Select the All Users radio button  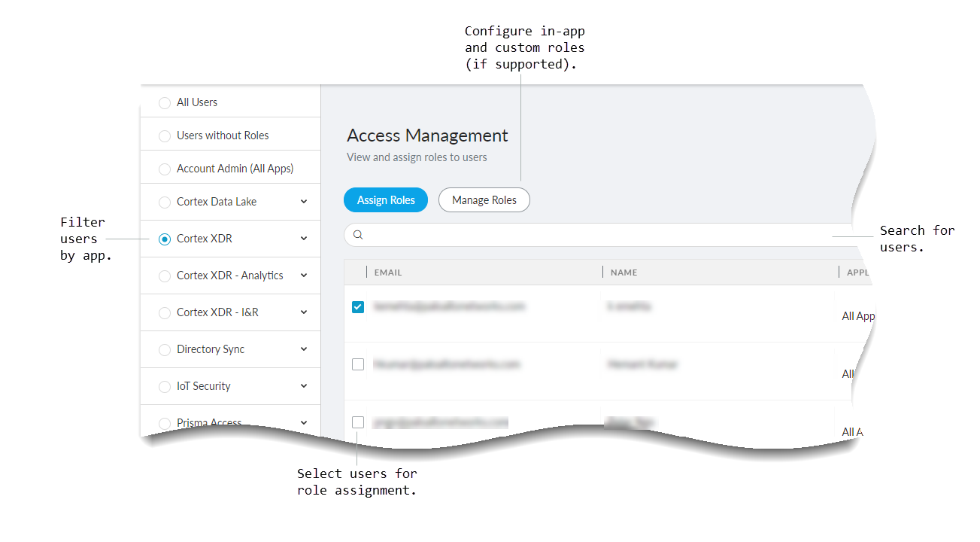tap(165, 103)
